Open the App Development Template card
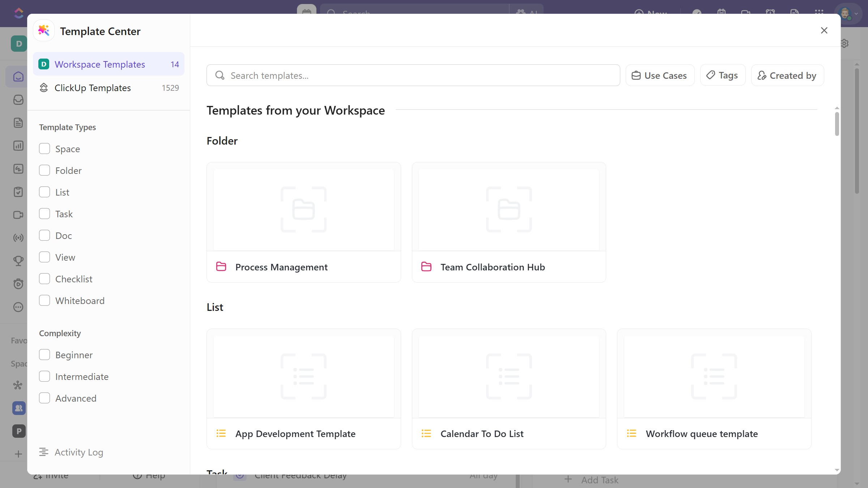The width and height of the screenshot is (868, 488). pos(303,389)
